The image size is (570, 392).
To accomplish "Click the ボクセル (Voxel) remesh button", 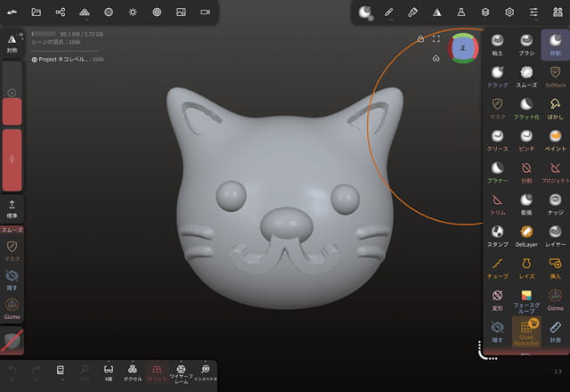I will pyautogui.click(x=132, y=372).
